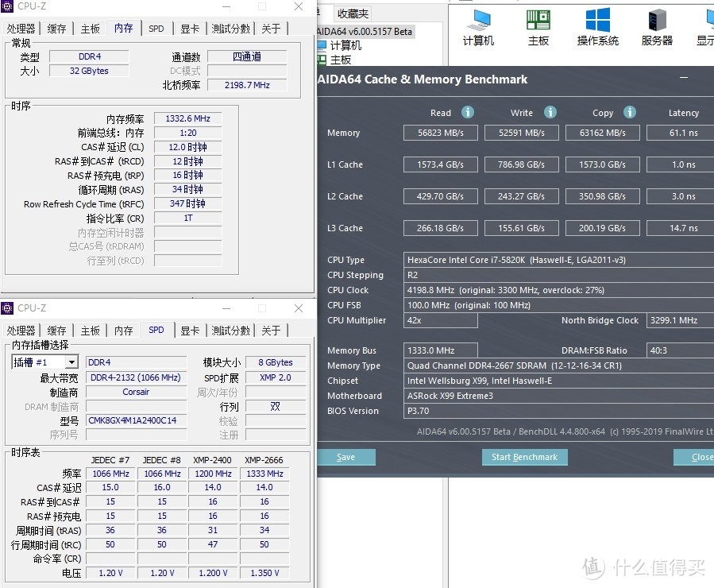This screenshot has height=588, width=714.
Task: Click the Read info icon in benchmark
Action: (x=468, y=112)
